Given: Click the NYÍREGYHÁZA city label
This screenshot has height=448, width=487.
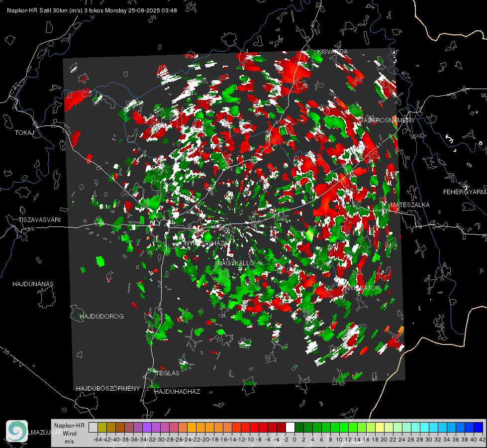Looking at the screenshot, I should point(207,243).
